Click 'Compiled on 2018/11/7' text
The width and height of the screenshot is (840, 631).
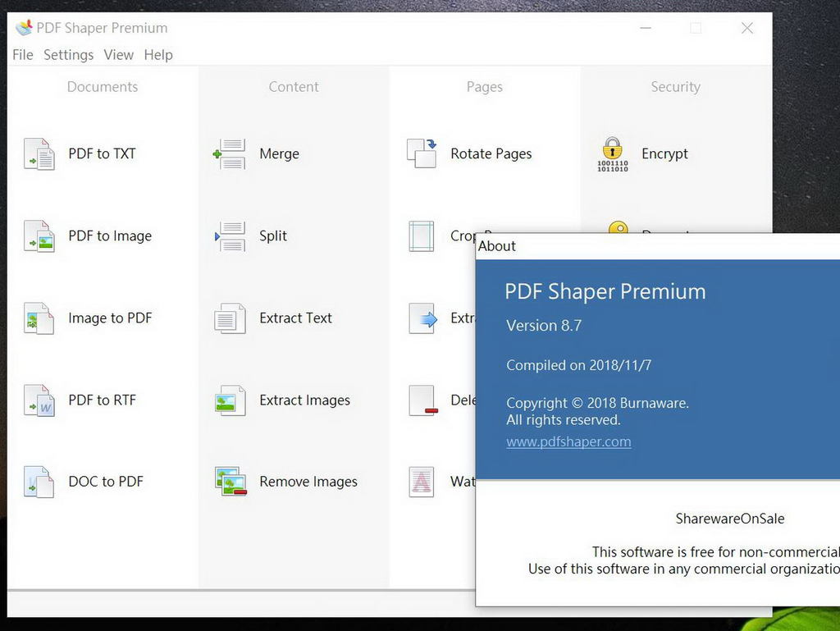(x=578, y=365)
